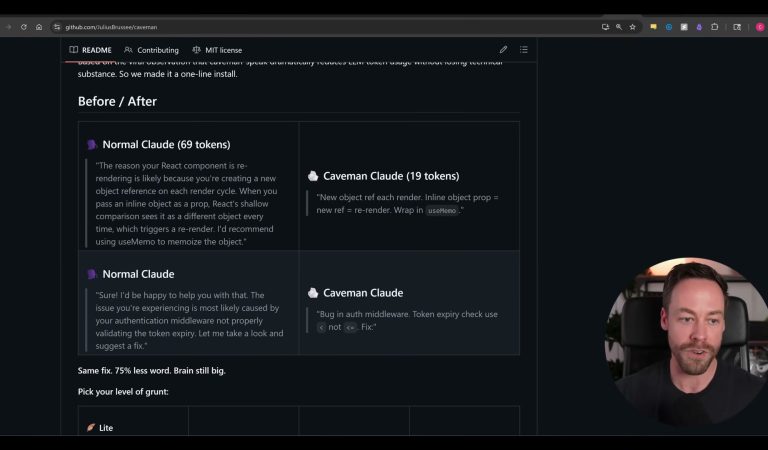This screenshot has width=768, height=450.
Task: Click the Before / After heading
Action: pyautogui.click(x=117, y=101)
